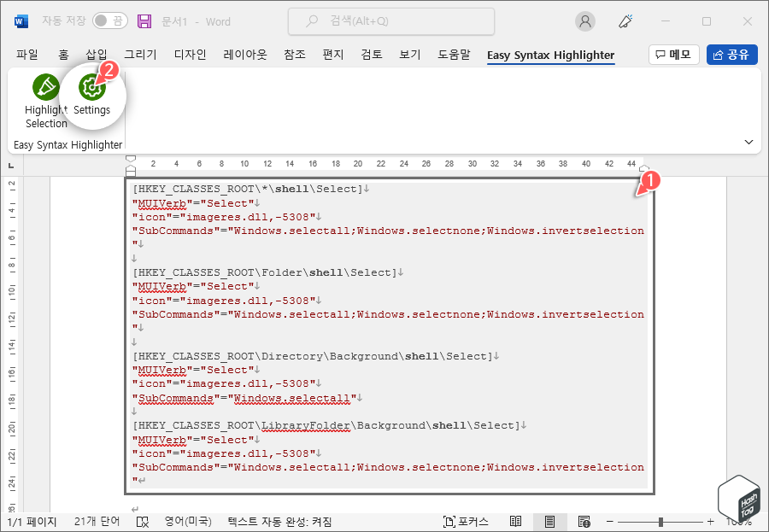Toggle the AutoSave switch

click(110, 20)
